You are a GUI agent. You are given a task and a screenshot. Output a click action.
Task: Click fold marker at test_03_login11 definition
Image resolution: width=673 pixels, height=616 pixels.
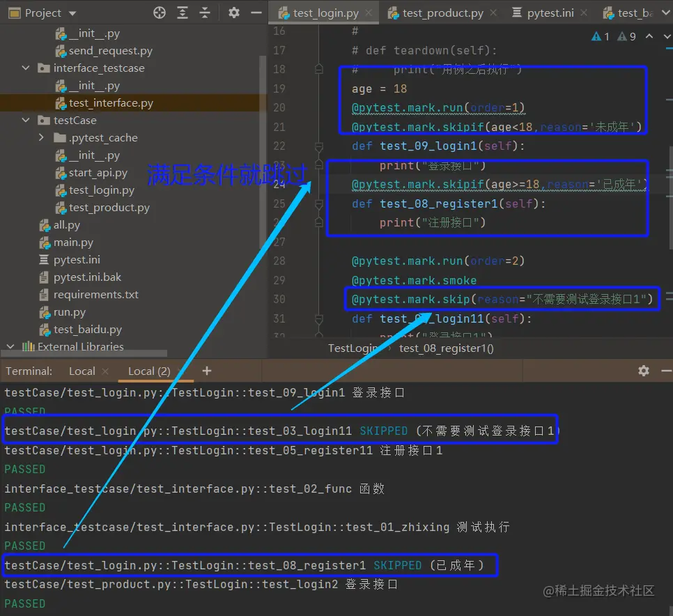(x=319, y=319)
